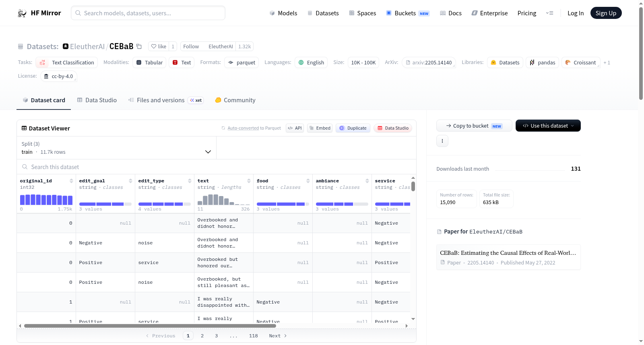This screenshot has width=644, height=345.
Task: Click the English language tag
Action: 311,62
